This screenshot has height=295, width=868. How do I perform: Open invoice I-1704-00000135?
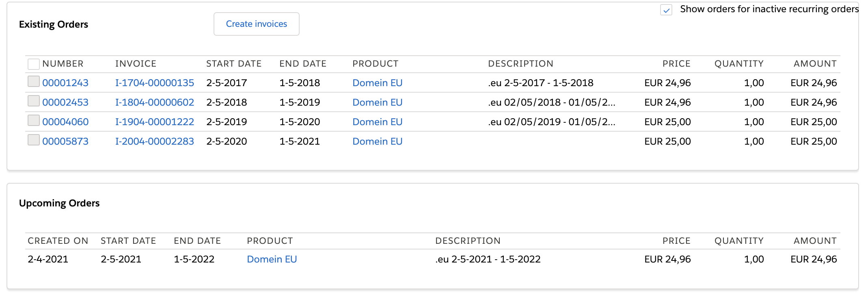[x=155, y=83]
